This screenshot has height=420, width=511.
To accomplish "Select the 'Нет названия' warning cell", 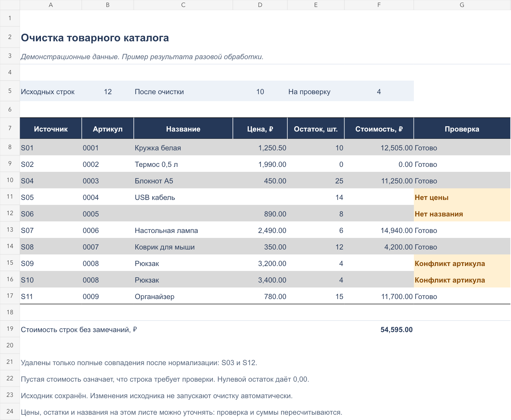I will pos(462,214).
